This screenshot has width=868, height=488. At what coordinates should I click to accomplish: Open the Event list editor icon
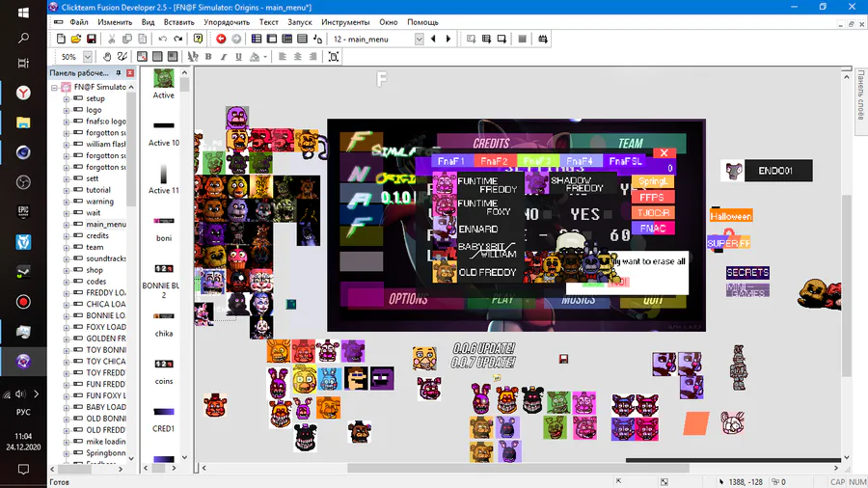coord(302,39)
